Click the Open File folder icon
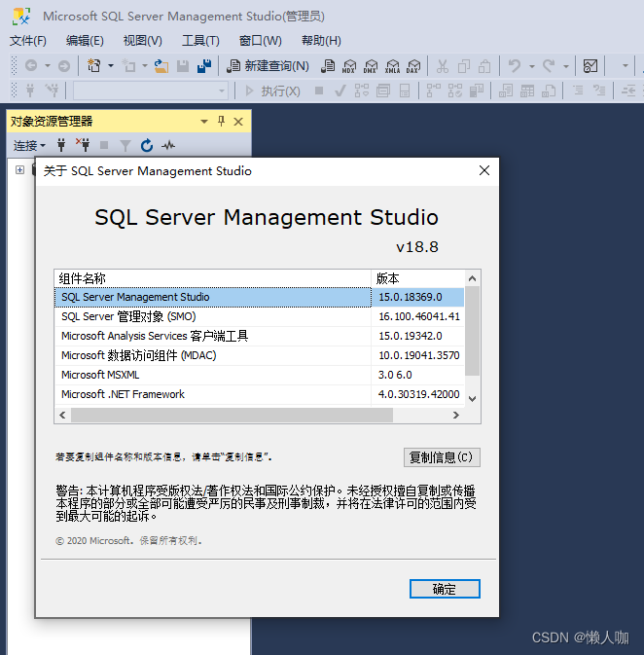Screen dimensions: 644x655 161,66
